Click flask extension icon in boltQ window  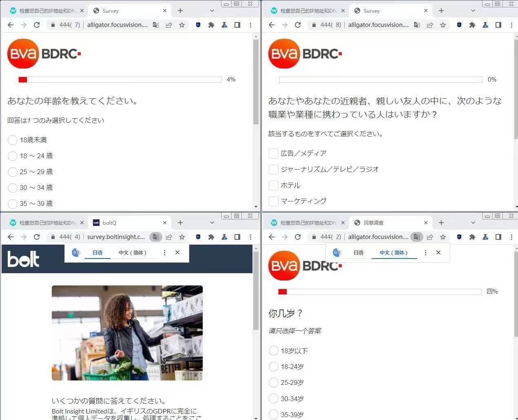(224, 237)
